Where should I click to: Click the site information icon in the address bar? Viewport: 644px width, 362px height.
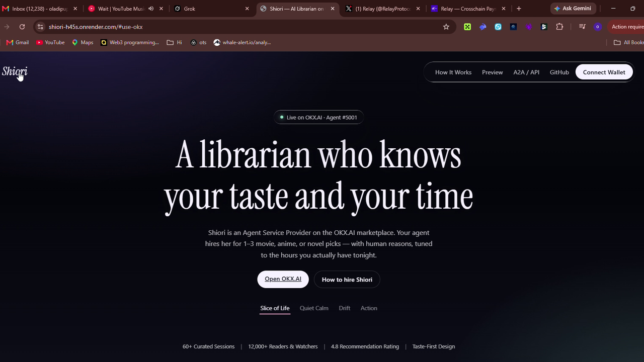point(40,27)
